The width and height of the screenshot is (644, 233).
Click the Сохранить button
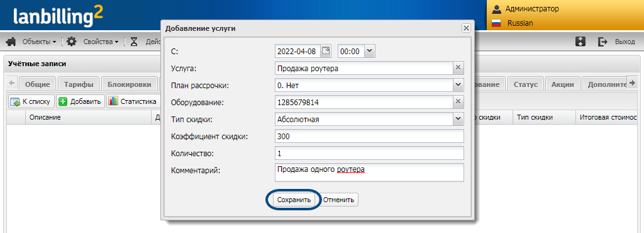point(294,200)
